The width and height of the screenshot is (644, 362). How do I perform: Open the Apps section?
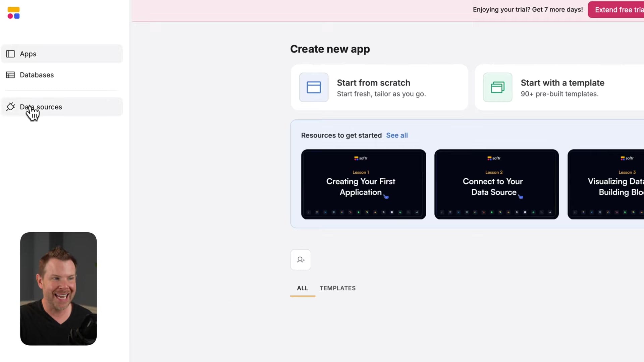coord(62,54)
